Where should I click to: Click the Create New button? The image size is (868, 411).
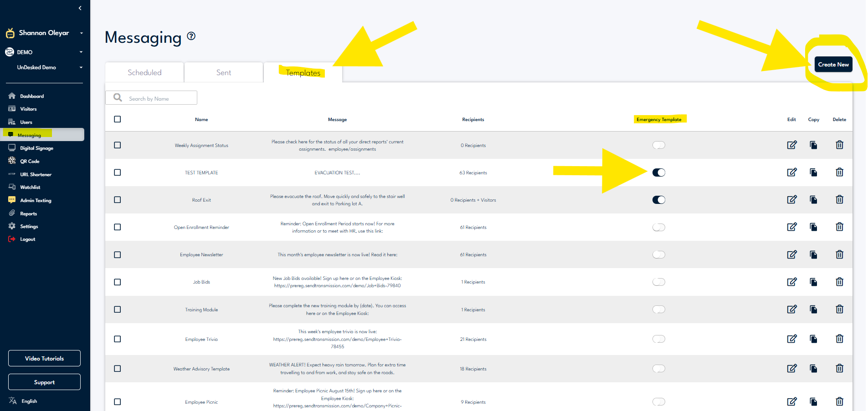point(833,65)
